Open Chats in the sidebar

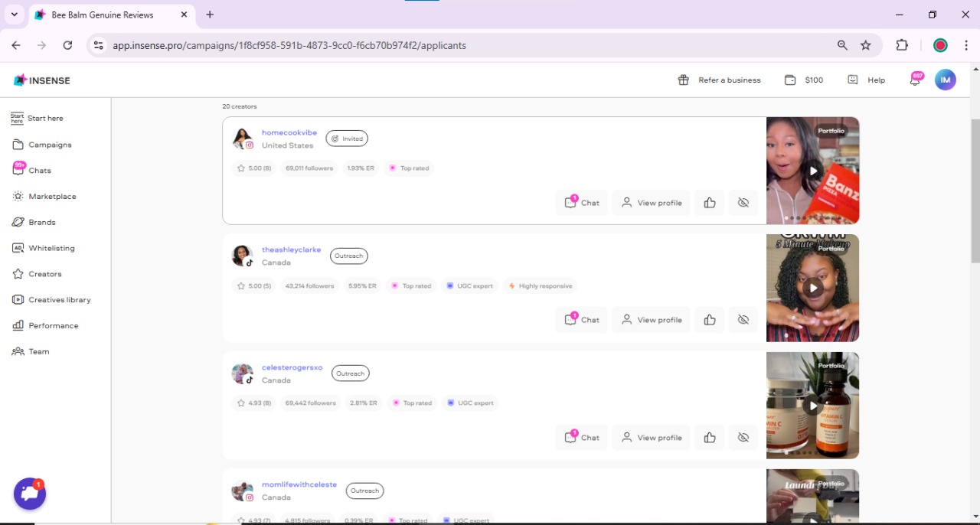pos(32,170)
